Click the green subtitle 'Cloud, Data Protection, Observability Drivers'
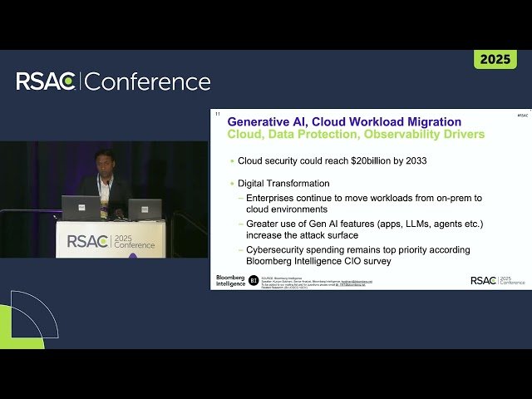 (356, 134)
